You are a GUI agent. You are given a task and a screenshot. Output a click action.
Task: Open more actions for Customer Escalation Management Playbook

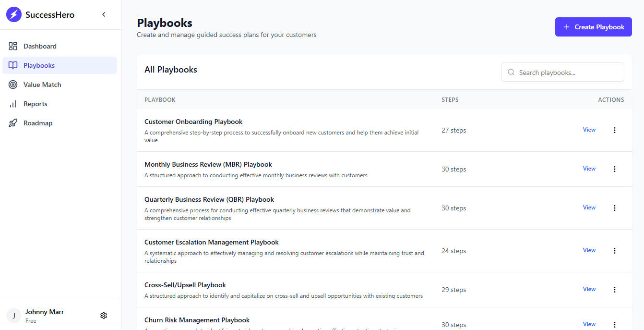pyautogui.click(x=614, y=251)
